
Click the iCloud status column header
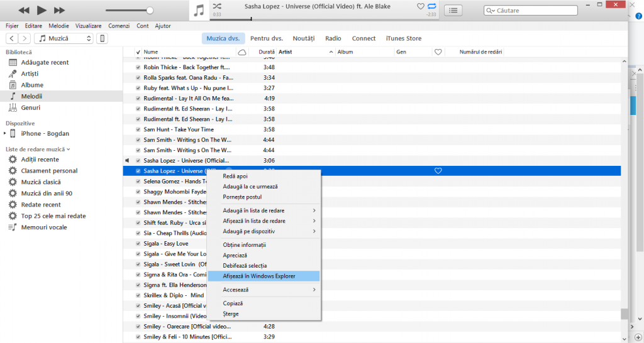tap(242, 52)
